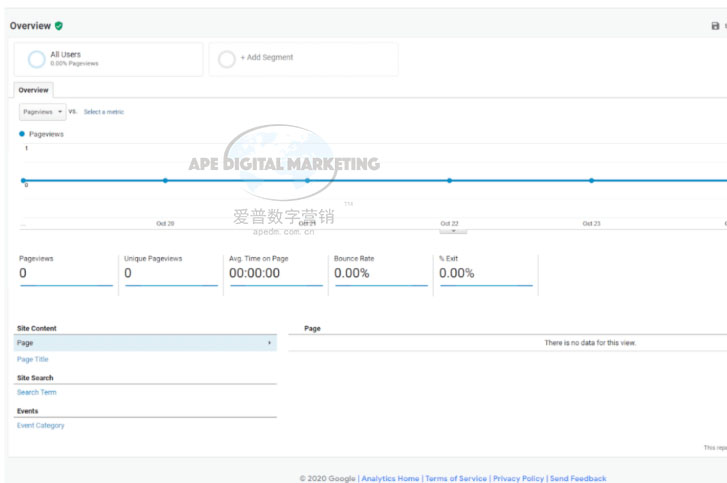The height and width of the screenshot is (483, 727).
Task: Select the Bounce Rate metric card
Action: [381, 272]
